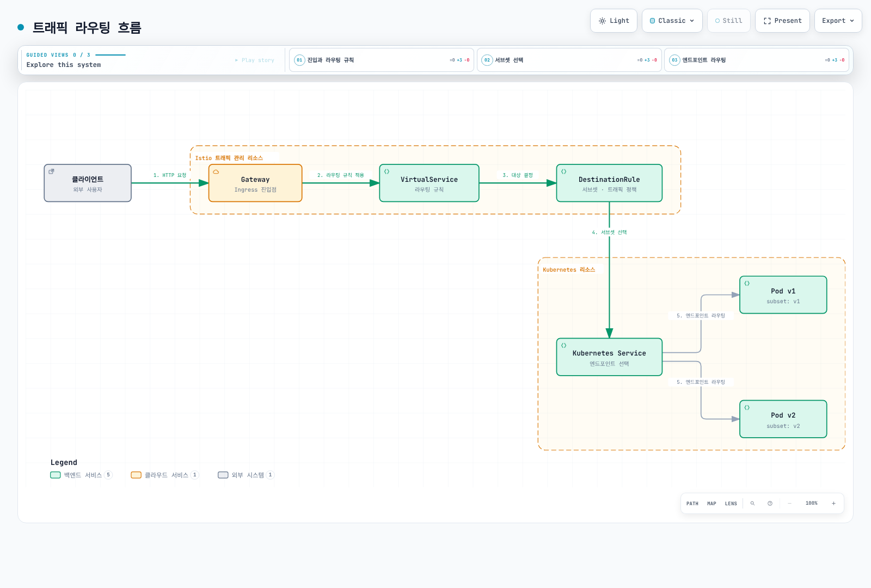The height and width of the screenshot is (588, 871).
Task: Toggle 백엔드 서비스 legend filter
Action: (x=81, y=475)
